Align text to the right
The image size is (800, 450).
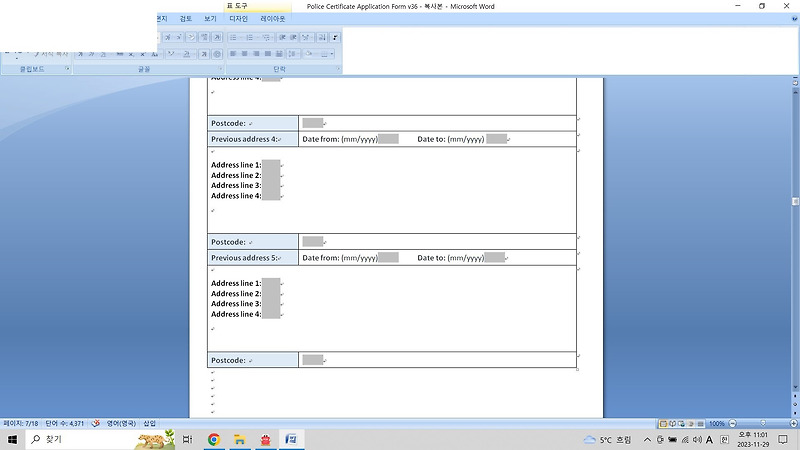point(256,54)
